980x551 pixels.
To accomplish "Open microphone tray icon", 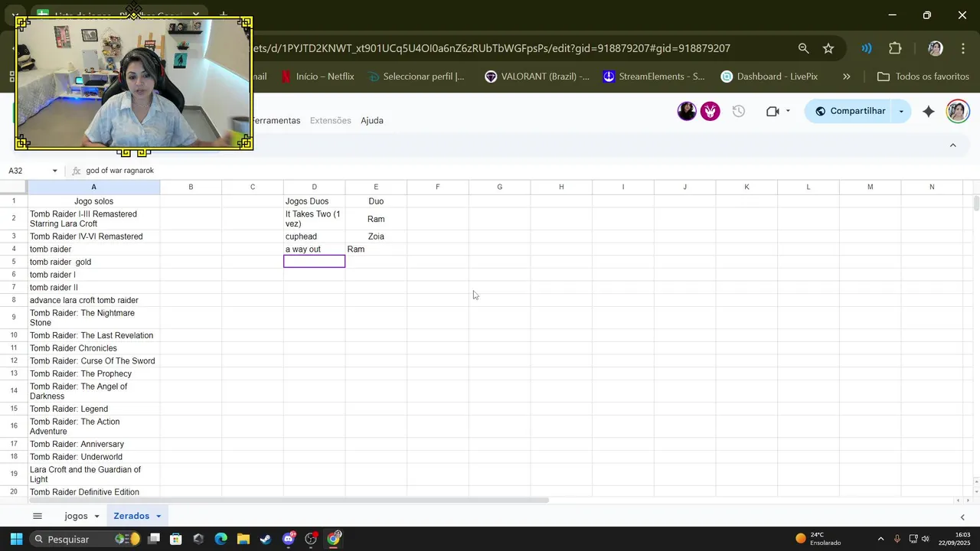I will pos(897,539).
